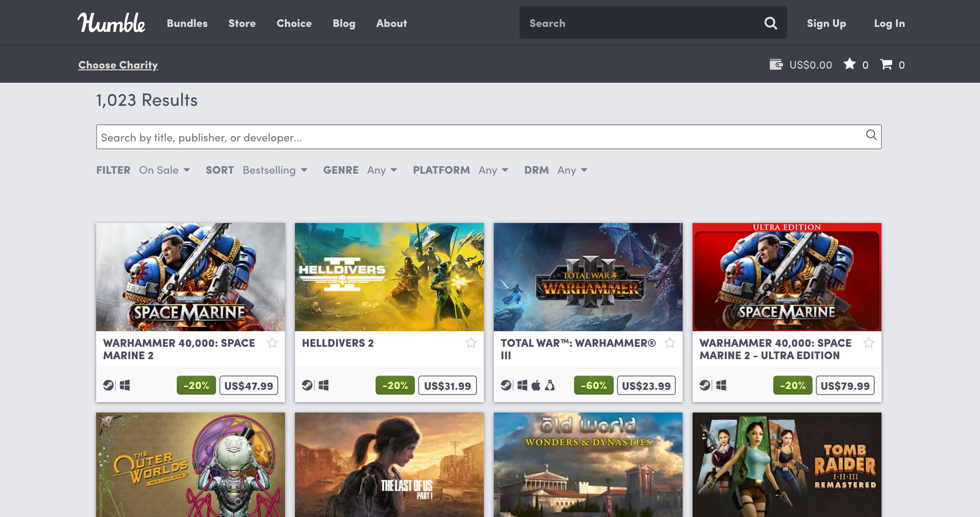
Task: Click the HELLDIVERS 2 title text
Action: click(338, 343)
